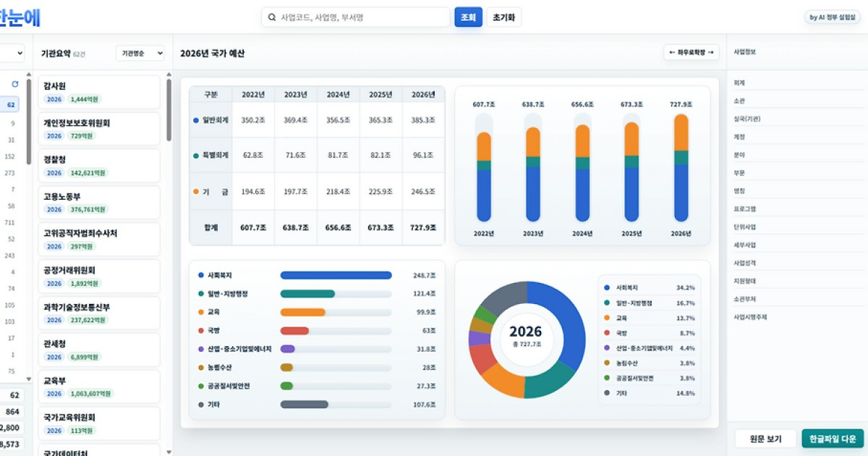Click the 8,573 value at the sidebar bottom
868x456 pixels.
(9, 444)
